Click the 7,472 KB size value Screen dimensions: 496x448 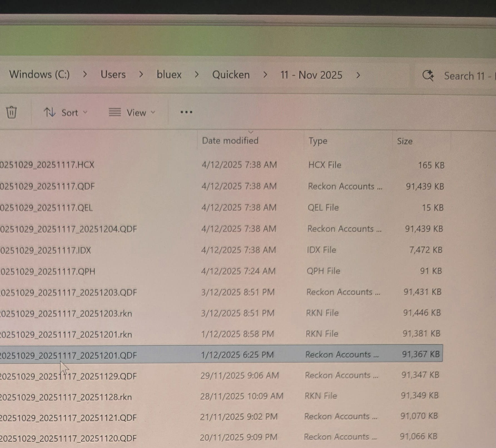(x=426, y=250)
